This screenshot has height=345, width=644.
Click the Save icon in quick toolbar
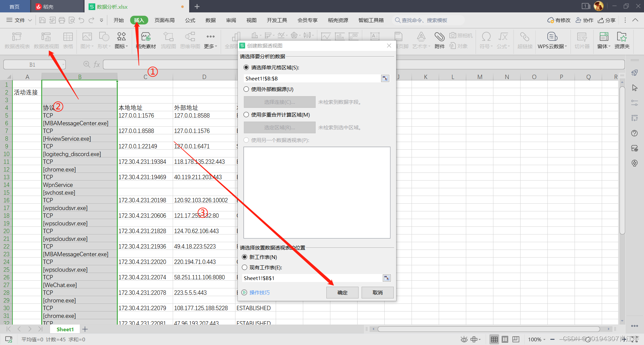pyautogui.click(x=42, y=20)
